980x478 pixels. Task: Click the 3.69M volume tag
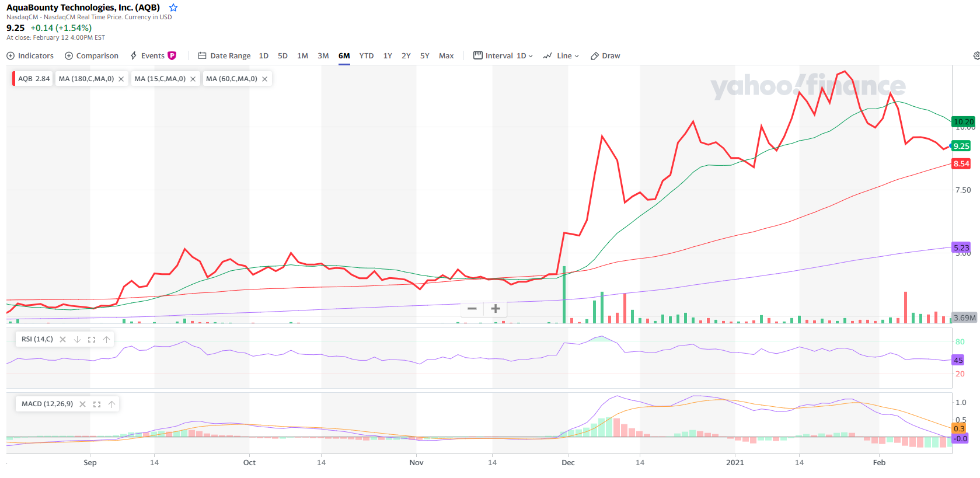point(964,317)
